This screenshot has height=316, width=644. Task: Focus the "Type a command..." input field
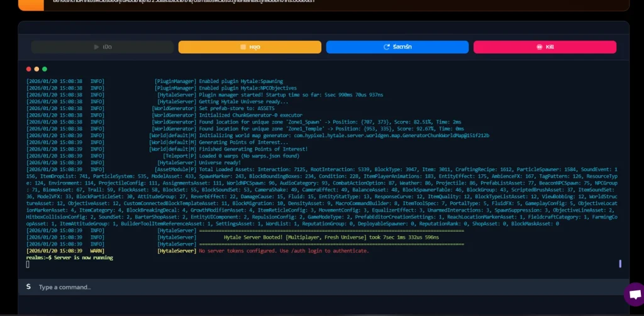[314, 287]
